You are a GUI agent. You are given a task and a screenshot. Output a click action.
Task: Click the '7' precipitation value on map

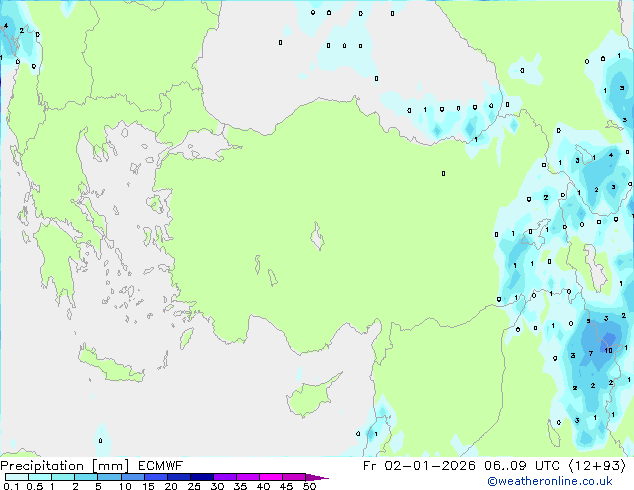[591, 354]
